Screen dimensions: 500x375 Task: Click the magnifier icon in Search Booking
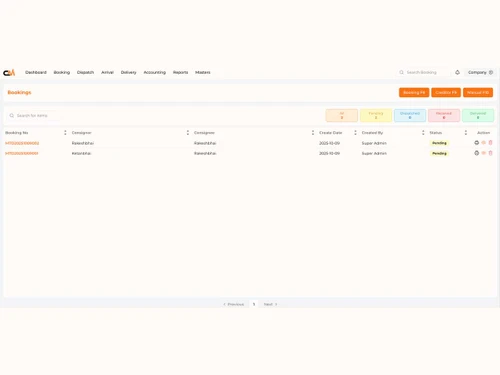(x=402, y=72)
